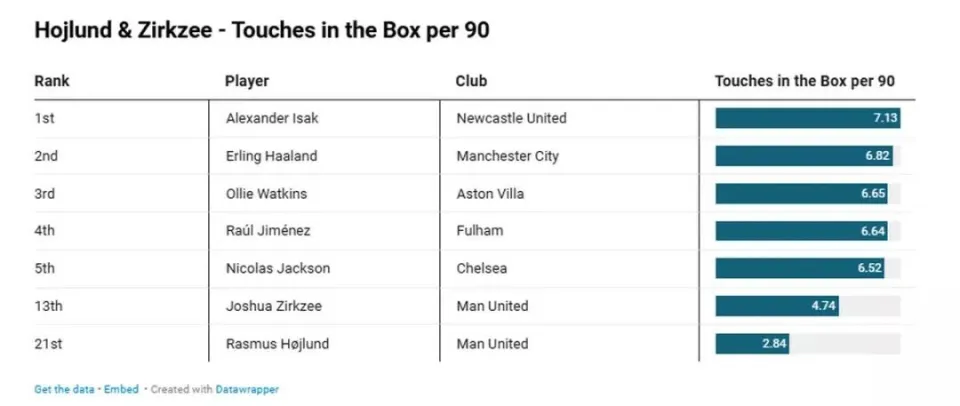Select the Club column header
This screenshot has height=406, width=960.
[x=471, y=81]
